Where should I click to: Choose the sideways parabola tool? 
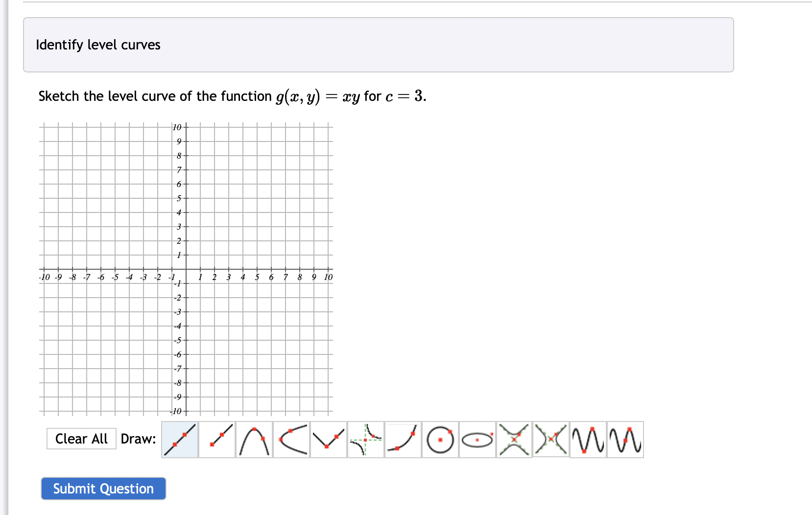tap(291, 439)
